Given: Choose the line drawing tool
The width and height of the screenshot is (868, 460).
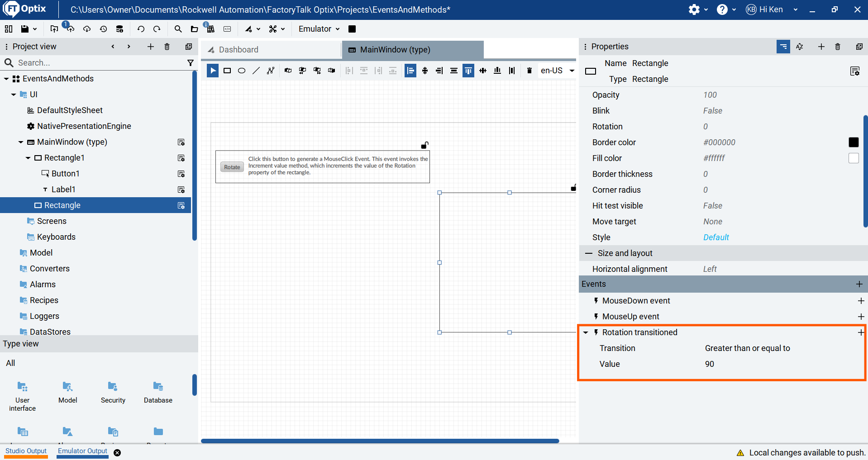Looking at the screenshot, I should coord(256,71).
